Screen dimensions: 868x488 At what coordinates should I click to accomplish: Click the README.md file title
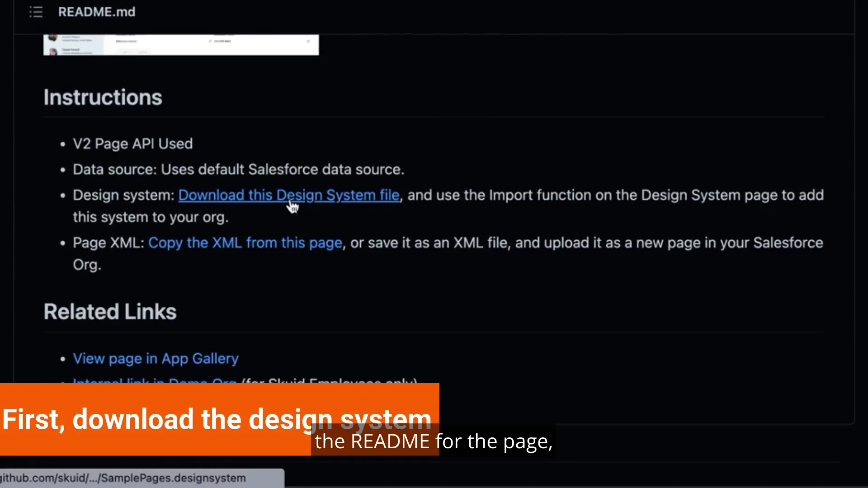[x=97, y=12]
